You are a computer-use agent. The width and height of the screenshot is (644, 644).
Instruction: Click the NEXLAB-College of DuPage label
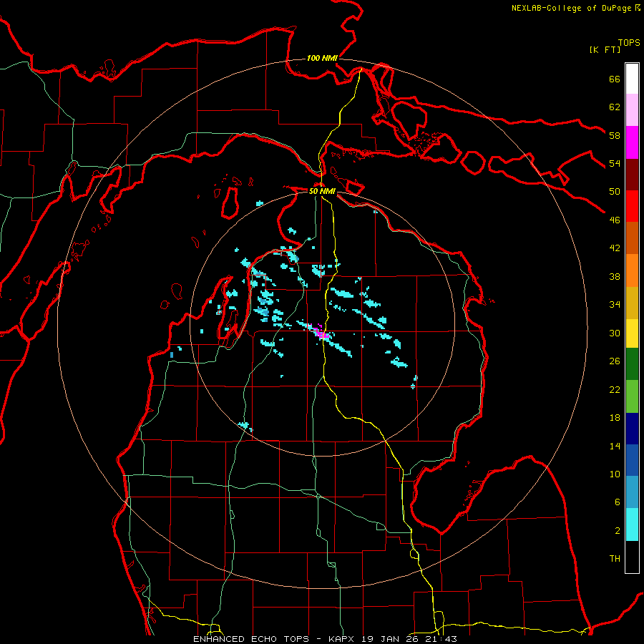coord(576,8)
